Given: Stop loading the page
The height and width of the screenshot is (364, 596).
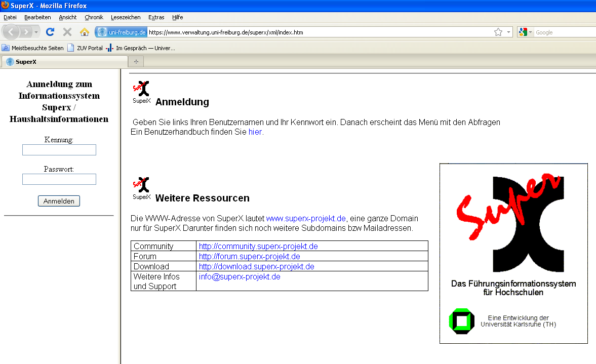Looking at the screenshot, I should (x=67, y=32).
